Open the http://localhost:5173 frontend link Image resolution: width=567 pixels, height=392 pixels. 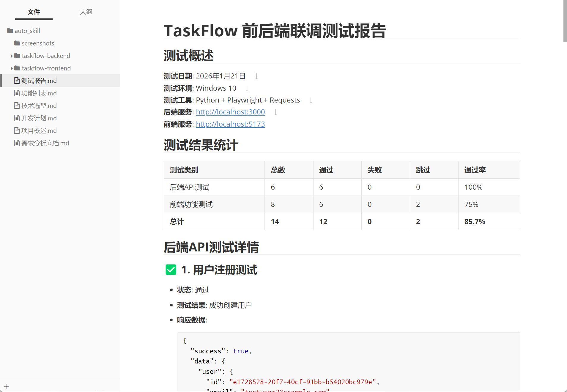pyautogui.click(x=230, y=124)
